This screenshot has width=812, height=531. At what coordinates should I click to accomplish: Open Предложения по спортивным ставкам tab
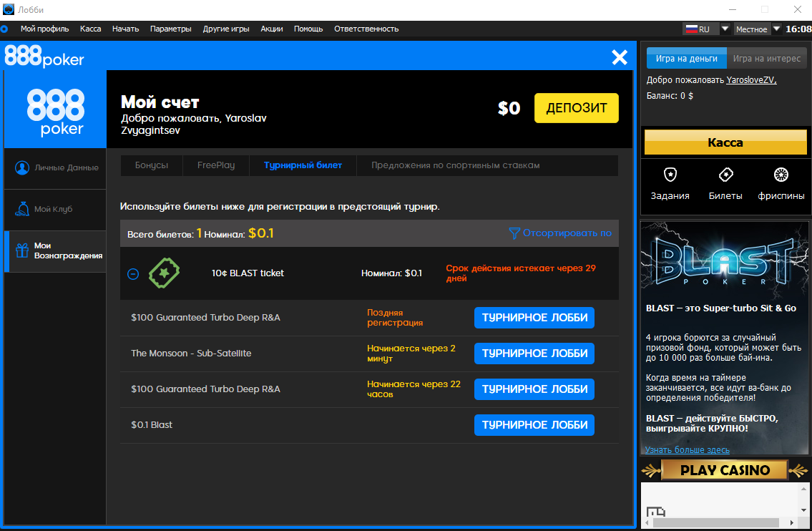(455, 165)
